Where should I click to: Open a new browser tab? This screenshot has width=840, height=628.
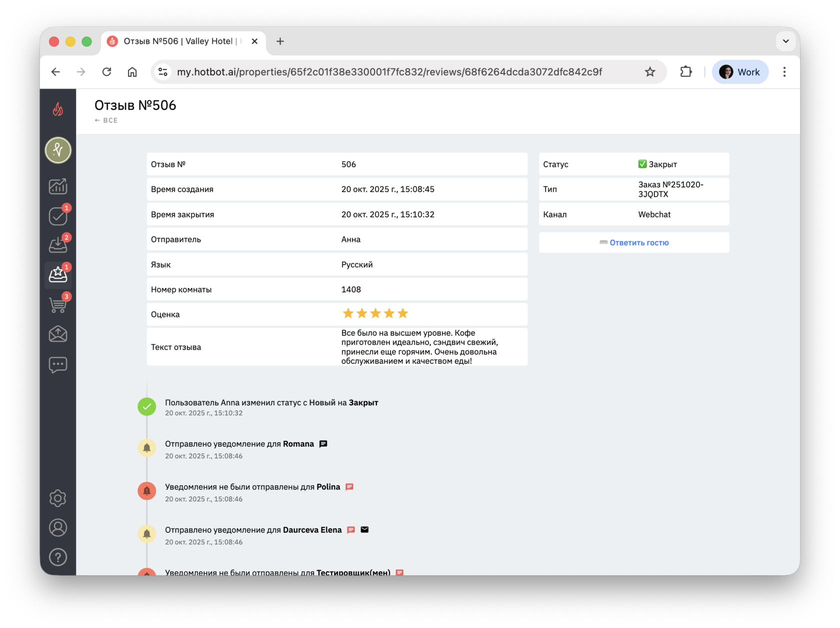coord(280,41)
